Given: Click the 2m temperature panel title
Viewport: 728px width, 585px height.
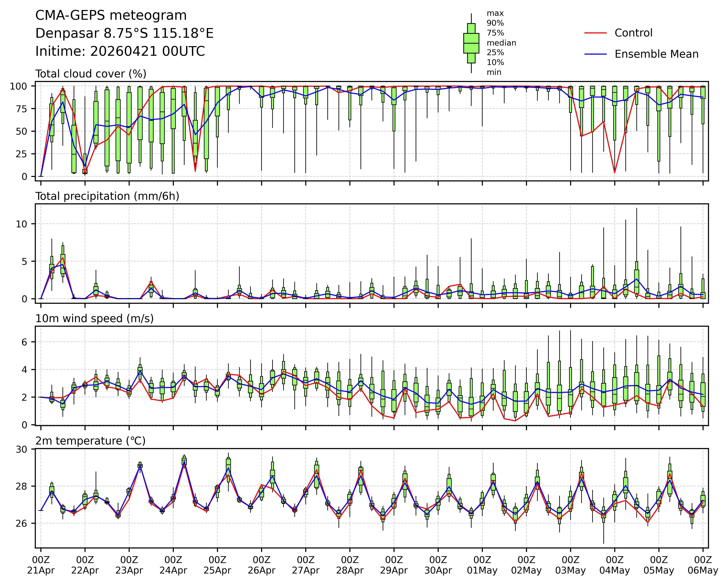Looking at the screenshot, I should (x=91, y=441).
